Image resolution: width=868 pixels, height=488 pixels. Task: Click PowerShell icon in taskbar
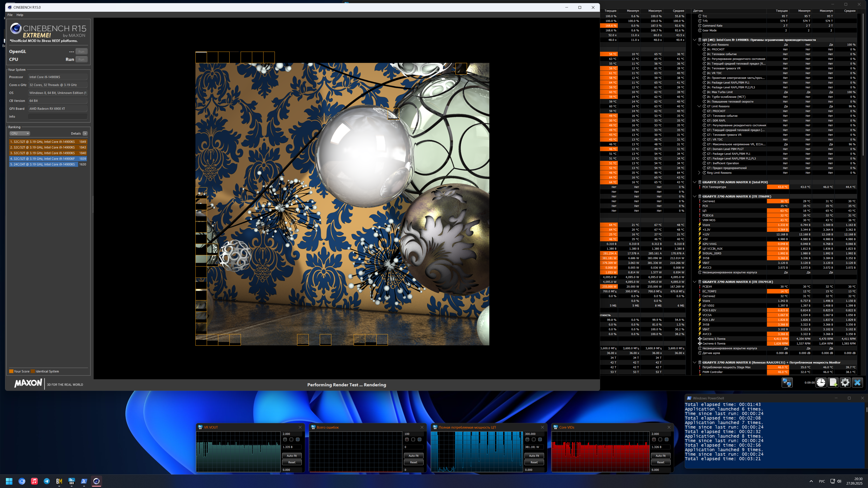pyautogui.click(x=84, y=481)
